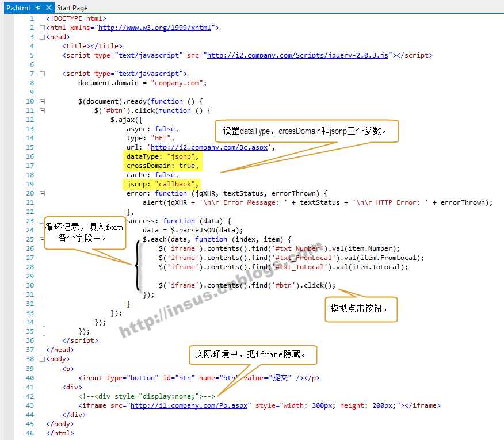504x440 pixels.
Task: Follow the i2.company.com/Bc.aspx URL link
Action: 209,147
